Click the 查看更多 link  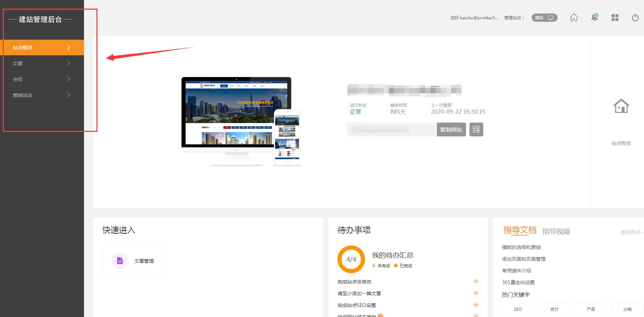click(632, 232)
